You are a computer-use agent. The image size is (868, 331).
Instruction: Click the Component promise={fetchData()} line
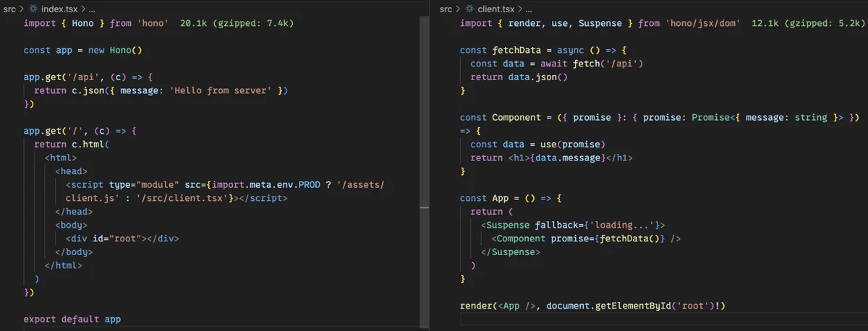click(x=586, y=238)
